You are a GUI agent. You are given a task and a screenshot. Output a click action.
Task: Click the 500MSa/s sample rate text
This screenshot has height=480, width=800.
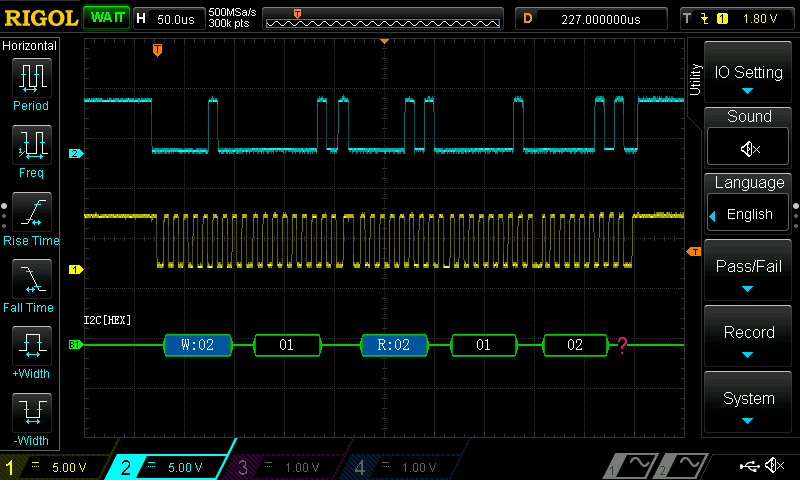tap(232, 13)
